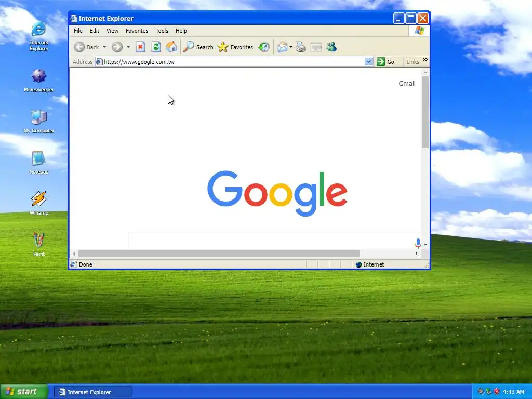Select the Paint desktop icon
Screen dimensions: 532x399
[38, 244]
